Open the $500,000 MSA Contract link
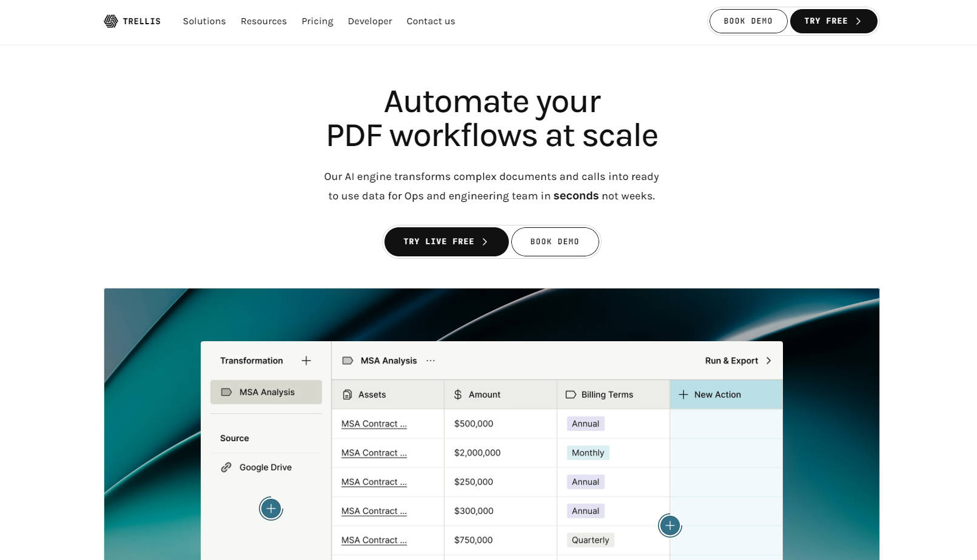 [374, 424]
